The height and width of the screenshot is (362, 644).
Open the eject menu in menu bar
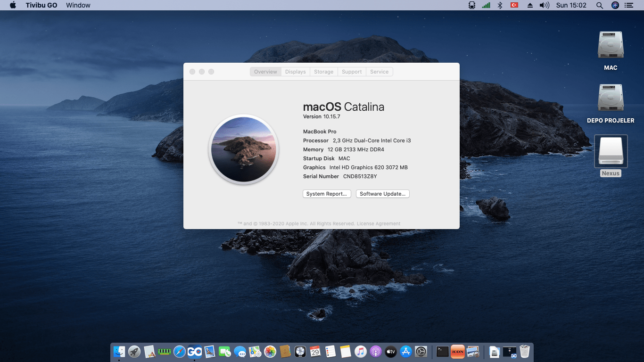pyautogui.click(x=529, y=5)
